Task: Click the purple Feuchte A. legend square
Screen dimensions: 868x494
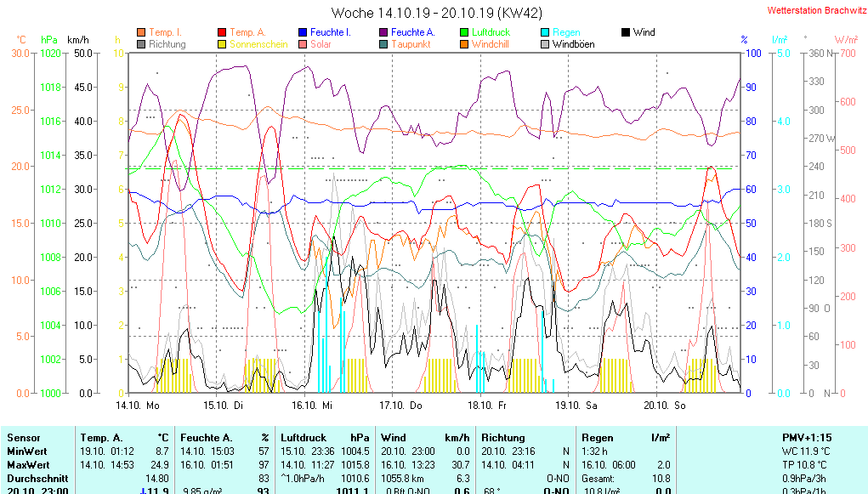Action: (x=383, y=32)
